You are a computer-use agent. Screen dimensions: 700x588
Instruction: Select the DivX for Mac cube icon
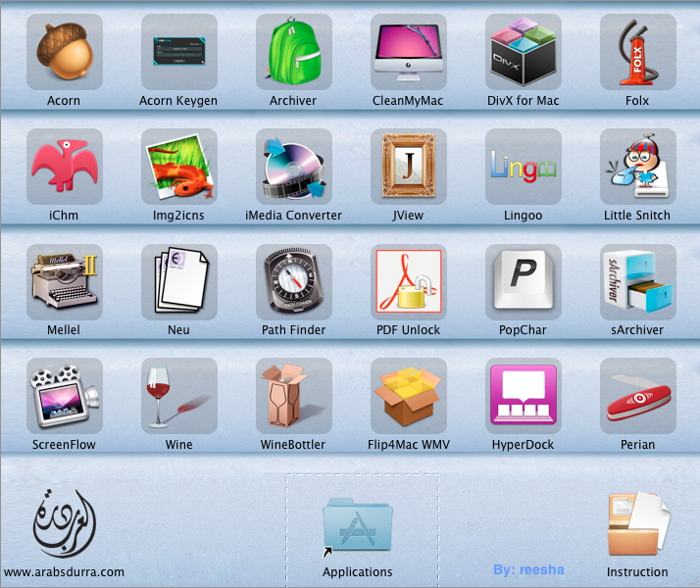pos(524,52)
